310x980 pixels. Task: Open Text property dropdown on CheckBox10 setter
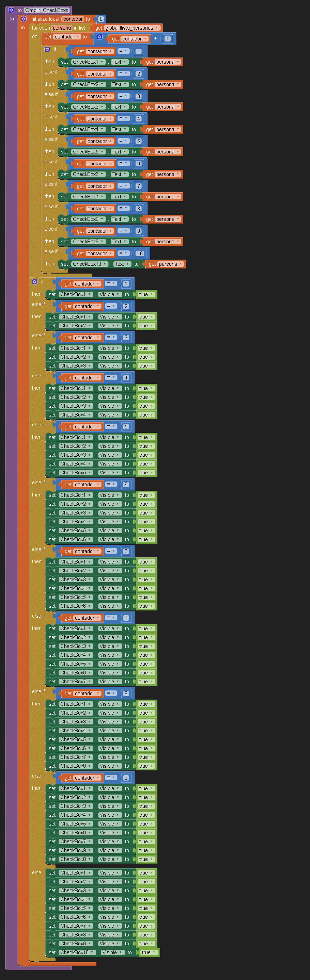click(128, 264)
